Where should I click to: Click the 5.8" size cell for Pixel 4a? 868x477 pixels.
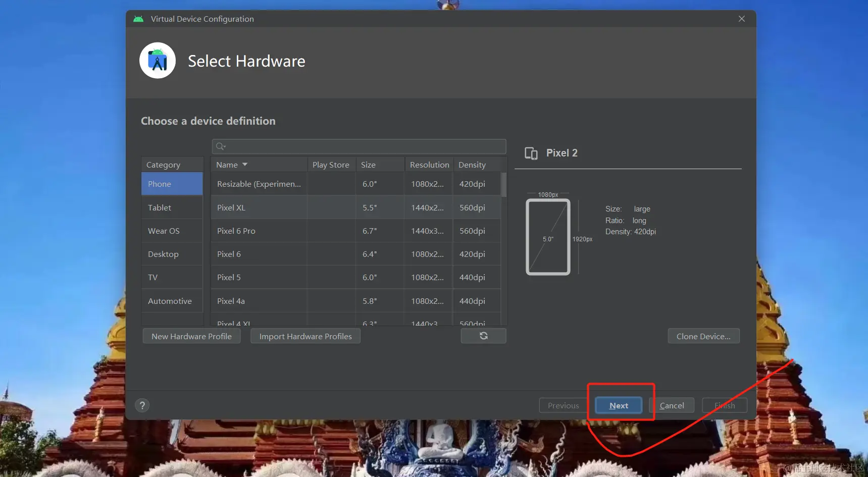coord(380,301)
